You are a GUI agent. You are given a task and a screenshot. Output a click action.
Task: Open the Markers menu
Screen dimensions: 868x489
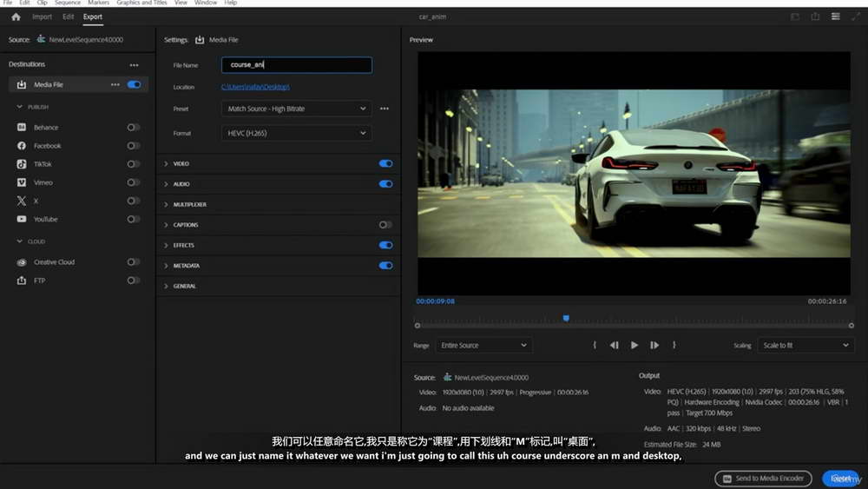pyautogui.click(x=99, y=3)
